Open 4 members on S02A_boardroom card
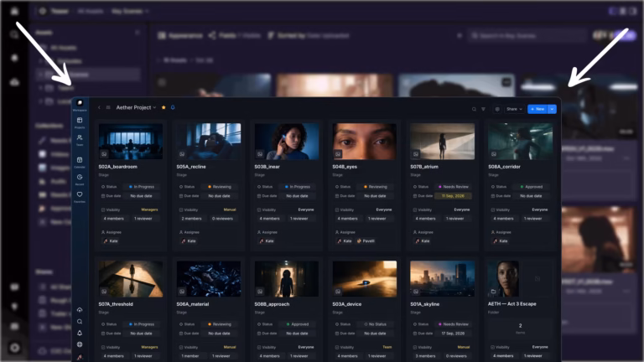Image resolution: width=644 pixels, height=362 pixels. click(114, 219)
